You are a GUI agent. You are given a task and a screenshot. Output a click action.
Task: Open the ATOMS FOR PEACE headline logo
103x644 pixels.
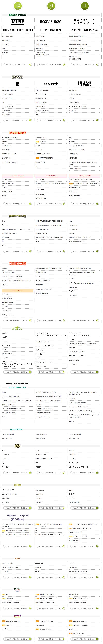tap(85, 30)
